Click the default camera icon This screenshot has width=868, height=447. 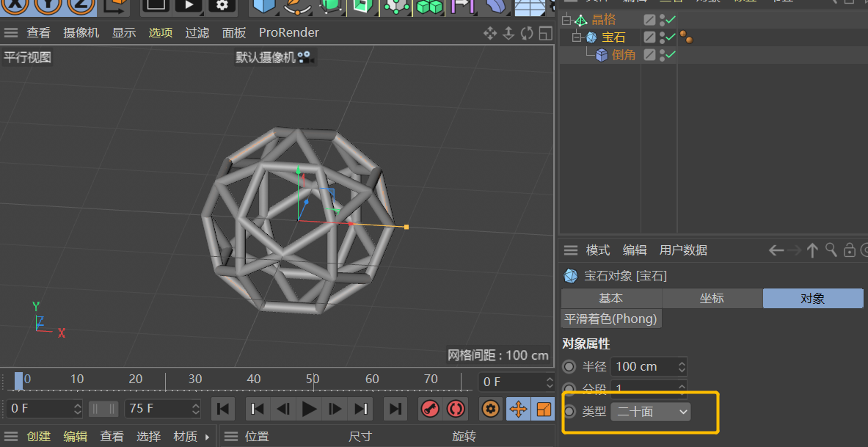[304, 57]
